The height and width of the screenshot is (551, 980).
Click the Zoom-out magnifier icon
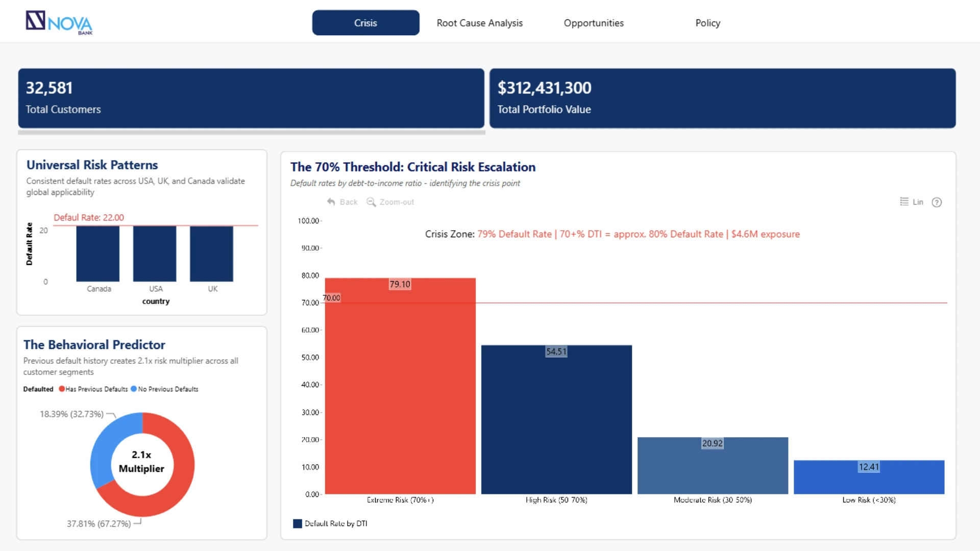click(371, 202)
